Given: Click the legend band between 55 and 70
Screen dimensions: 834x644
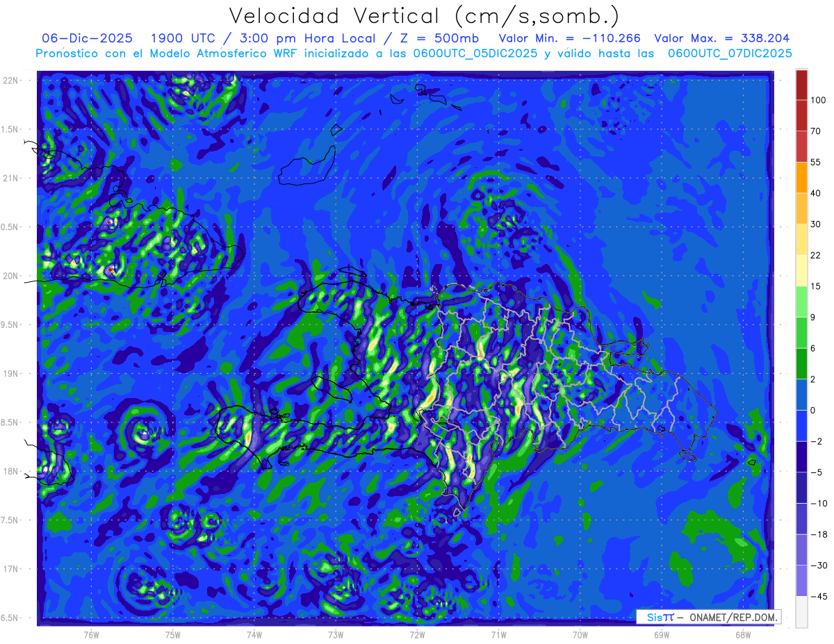Looking at the screenshot, I should (801, 147).
